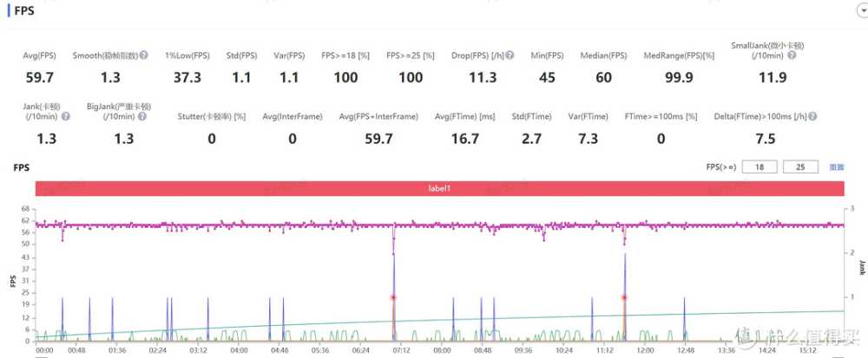Select the red label1 bar above the chart
This screenshot has width=868, height=358.
tap(439, 188)
